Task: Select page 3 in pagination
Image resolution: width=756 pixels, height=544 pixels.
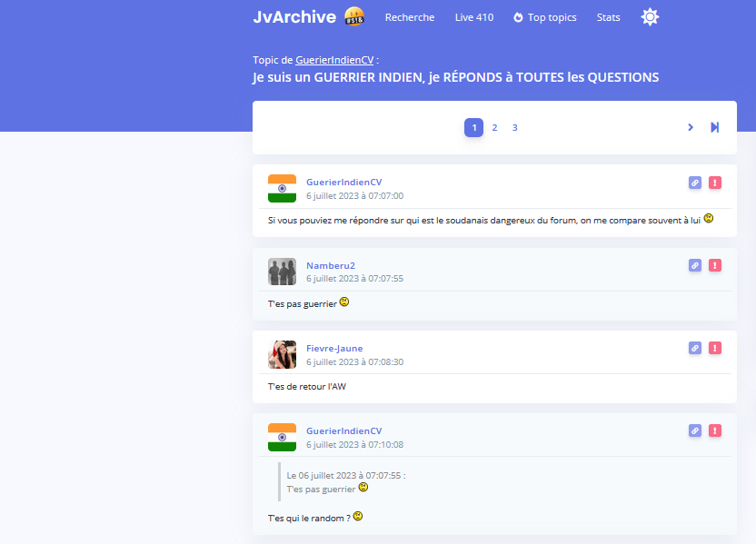Action: coord(514,128)
